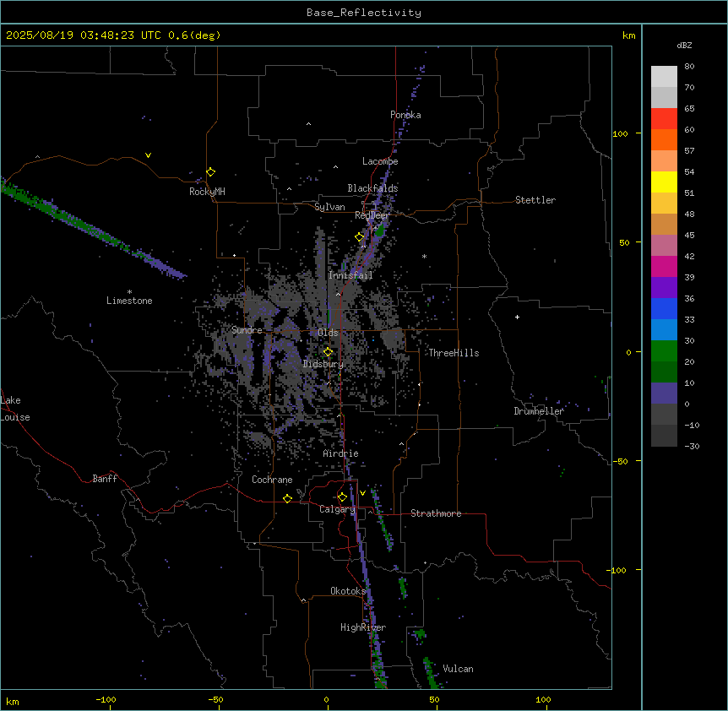Select the light blue 30-33 dBZ swatch
This screenshot has height=711, width=728.
[664, 330]
